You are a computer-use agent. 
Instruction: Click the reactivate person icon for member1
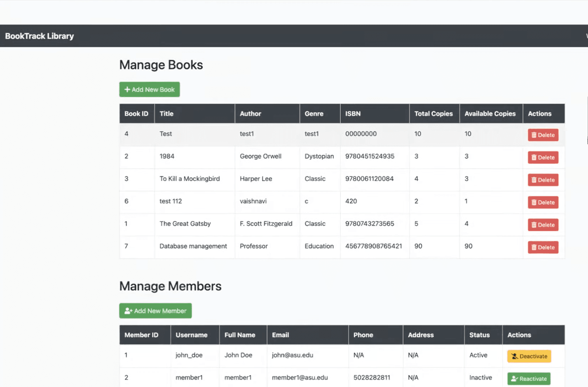515,378
